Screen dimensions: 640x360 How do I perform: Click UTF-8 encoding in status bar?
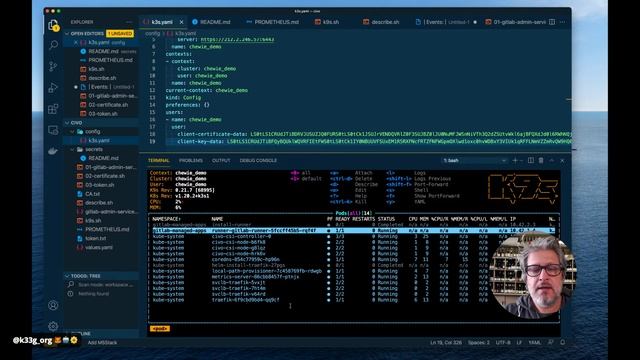click(503, 342)
